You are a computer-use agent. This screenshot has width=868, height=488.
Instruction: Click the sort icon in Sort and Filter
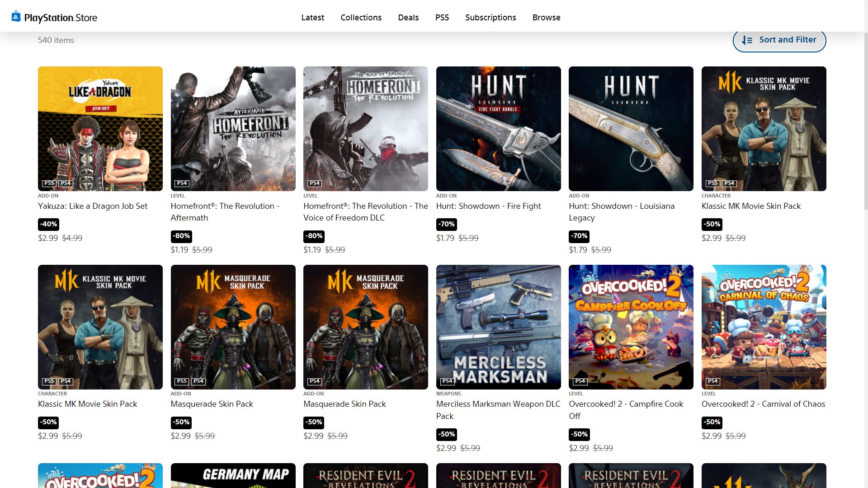pos(747,40)
